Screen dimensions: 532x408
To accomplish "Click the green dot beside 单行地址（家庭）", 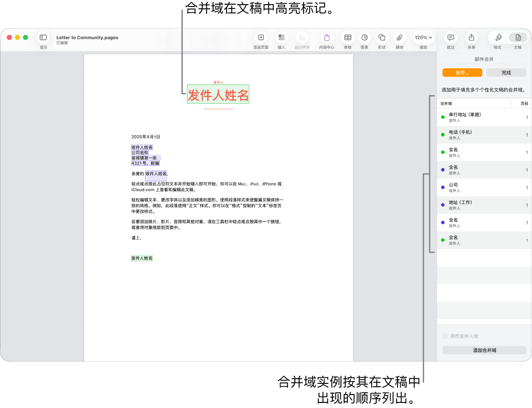I will coord(442,117).
